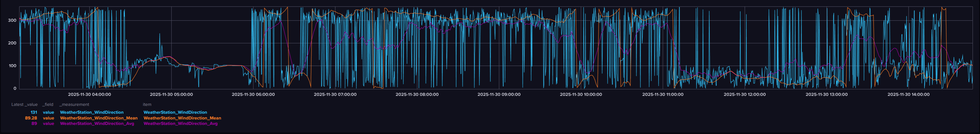Click the purple latest value 89

[x=34, y=123]
